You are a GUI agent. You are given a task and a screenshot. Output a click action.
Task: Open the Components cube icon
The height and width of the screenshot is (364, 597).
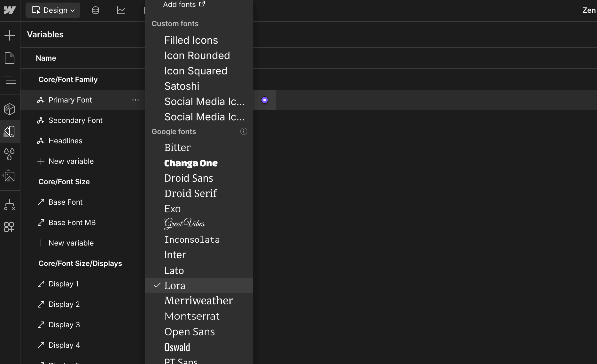[10, 109]
